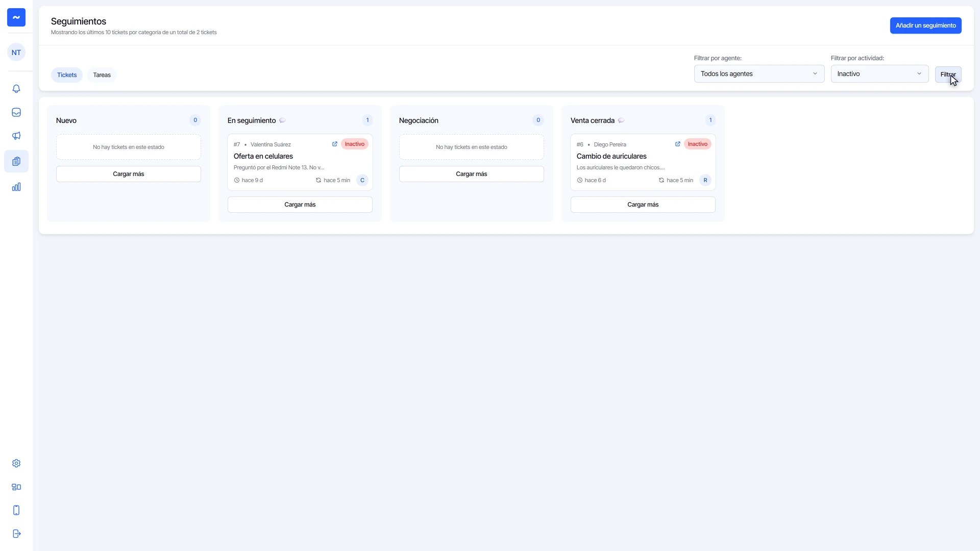This screenshot has width=980, height=551.
Task: Apply filters with the Filtrar button
Action: click(948, 74)
